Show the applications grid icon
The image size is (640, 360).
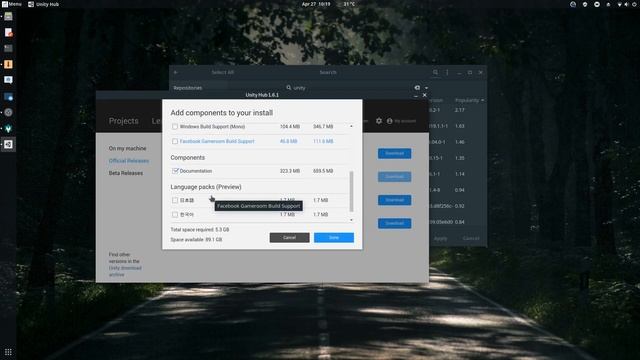(8, 352)
